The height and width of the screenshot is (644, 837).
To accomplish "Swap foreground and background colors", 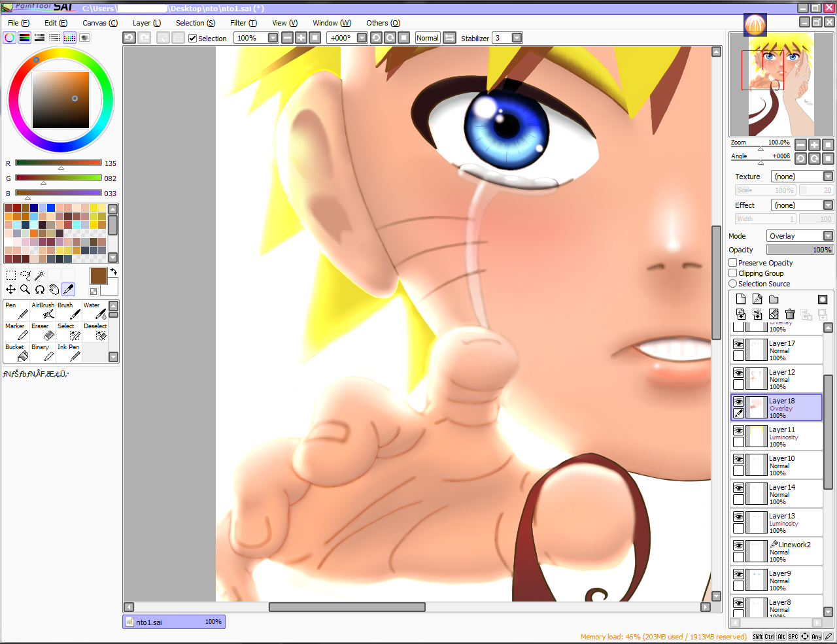I will point(113,271).
